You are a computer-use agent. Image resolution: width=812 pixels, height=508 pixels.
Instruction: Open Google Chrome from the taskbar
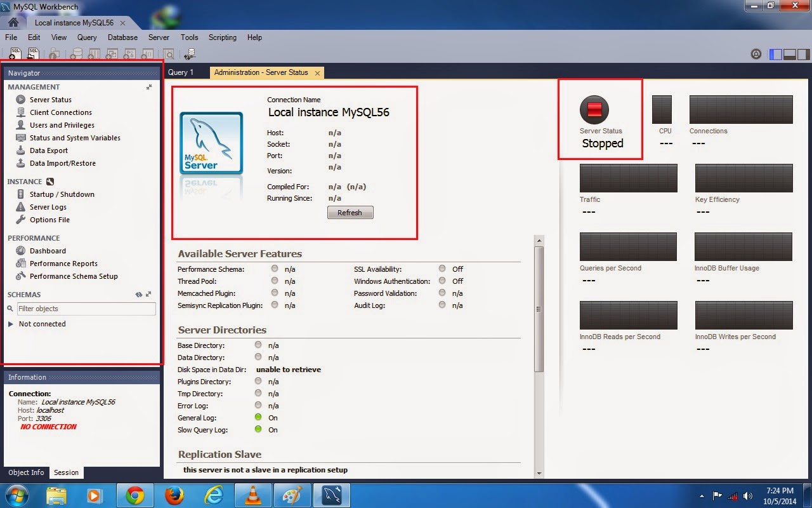[x=134, y=495]
